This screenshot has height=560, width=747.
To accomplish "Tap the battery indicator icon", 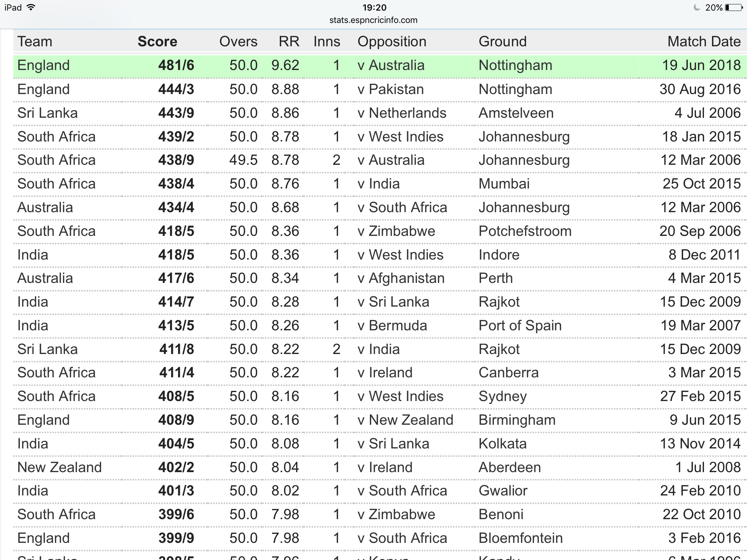I will [734, 7].
